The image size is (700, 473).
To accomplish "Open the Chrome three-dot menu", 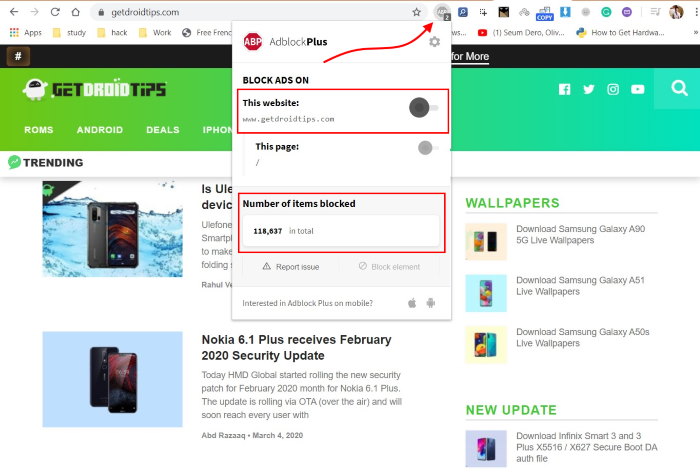I will click(696, 12).
